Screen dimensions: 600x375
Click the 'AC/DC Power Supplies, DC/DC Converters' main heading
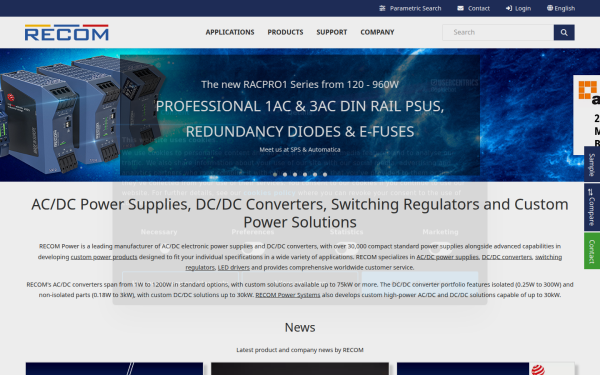[300, 213]
